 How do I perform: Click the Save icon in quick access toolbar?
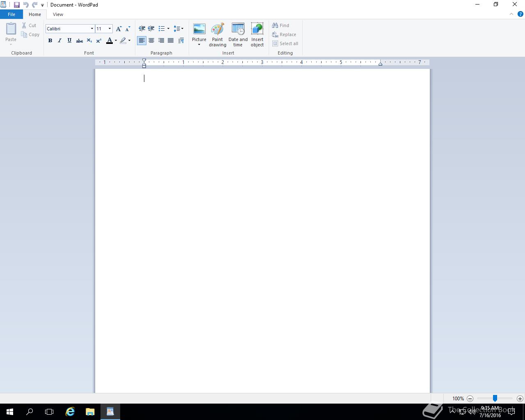coord(17,5)
